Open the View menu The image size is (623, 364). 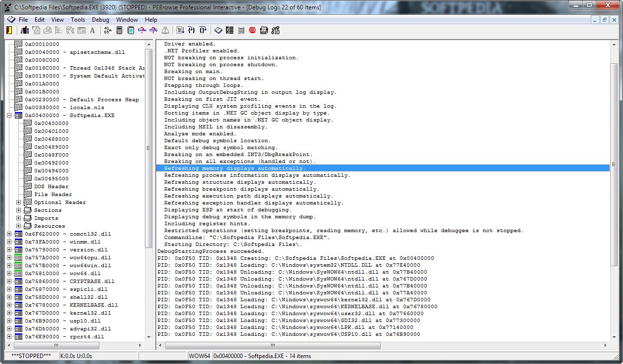[x=57, y=20]
